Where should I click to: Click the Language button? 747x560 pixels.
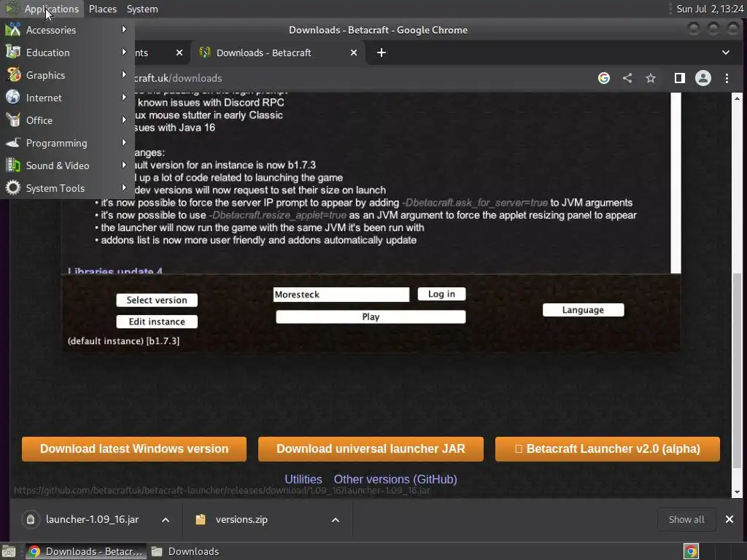pyautogui.click(x=583, y=310)
